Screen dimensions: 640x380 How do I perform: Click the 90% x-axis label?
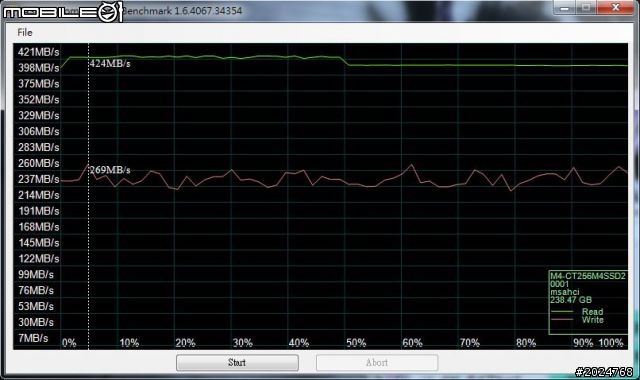coord(583,343)
